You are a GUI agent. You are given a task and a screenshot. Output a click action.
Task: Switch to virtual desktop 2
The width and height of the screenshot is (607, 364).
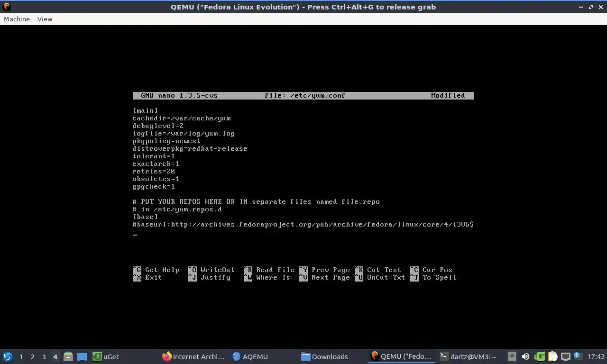(x=32, y=356)
